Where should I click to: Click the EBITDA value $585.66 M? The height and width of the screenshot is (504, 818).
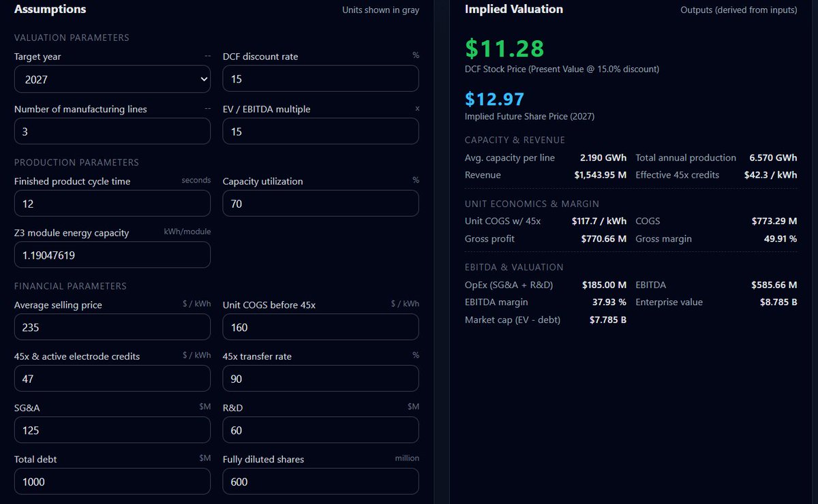[774, 285]
